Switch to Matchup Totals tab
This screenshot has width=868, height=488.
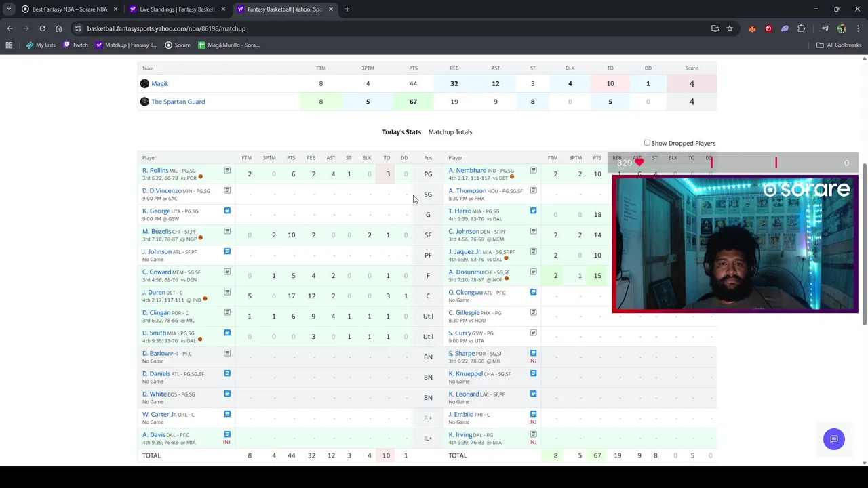450,132
